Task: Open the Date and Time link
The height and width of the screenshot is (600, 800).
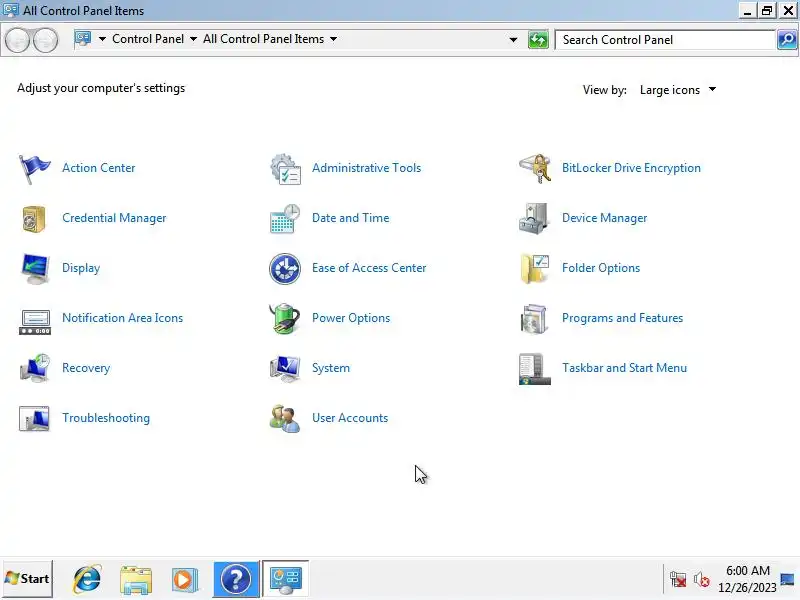Action: (351, 218)
